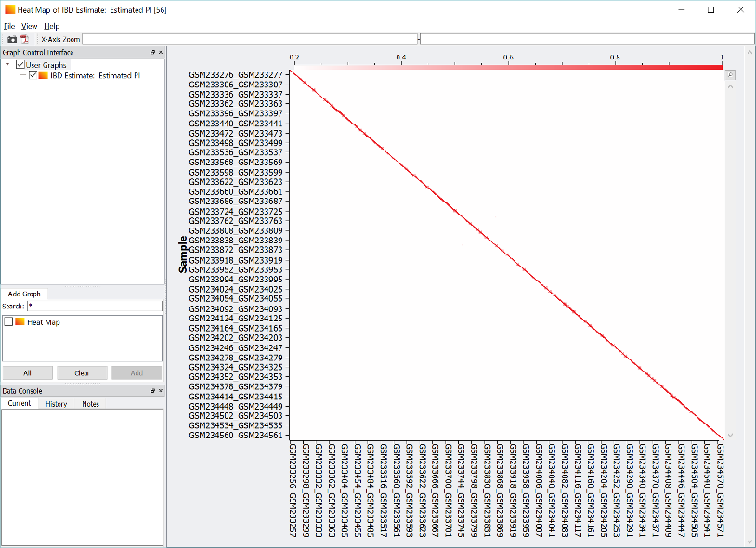Click the PDF export icon
This screenshot has width=756, height=548.
[x=25, y=40]
